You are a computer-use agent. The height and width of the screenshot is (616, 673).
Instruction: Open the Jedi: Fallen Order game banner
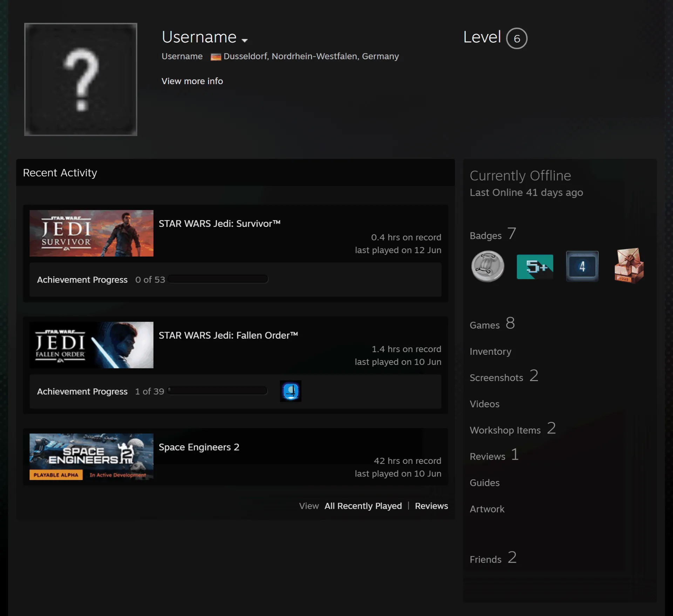coord(91,345)
